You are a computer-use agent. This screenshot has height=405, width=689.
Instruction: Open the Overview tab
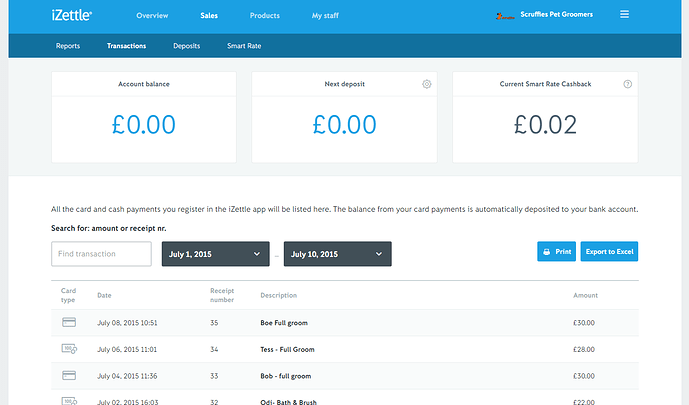(152, 16)
